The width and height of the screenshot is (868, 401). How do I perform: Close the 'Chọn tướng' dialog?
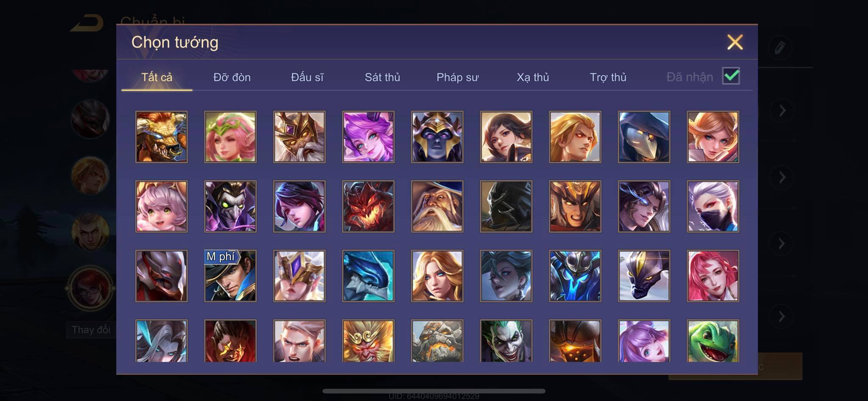735,42
